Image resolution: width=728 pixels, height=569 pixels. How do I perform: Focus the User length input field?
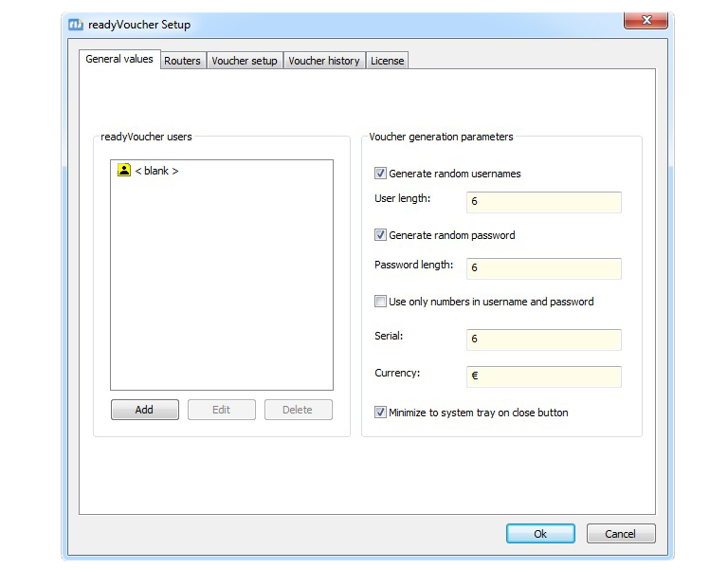[543, 202]
